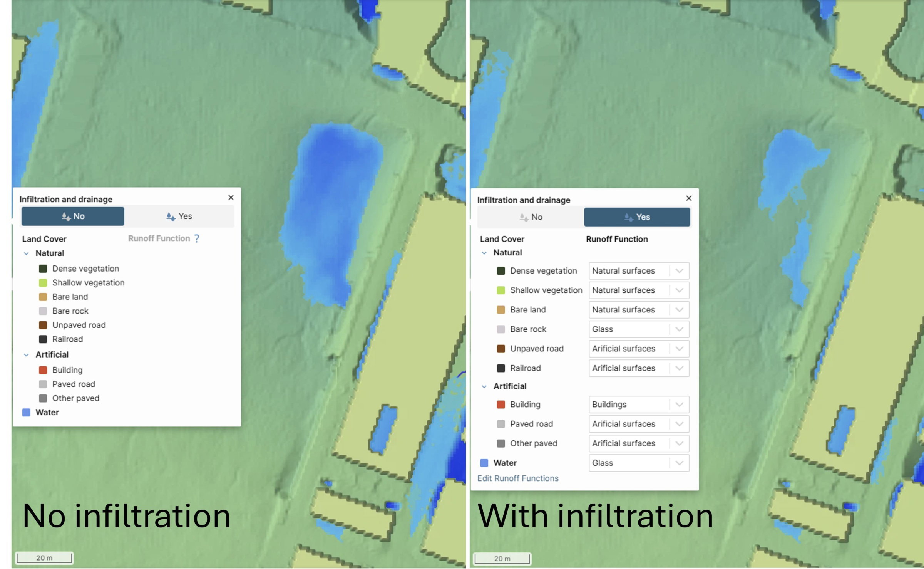Click Building color swatch in left panel
This screenshot has width=924, height=569.
point(43,370)
